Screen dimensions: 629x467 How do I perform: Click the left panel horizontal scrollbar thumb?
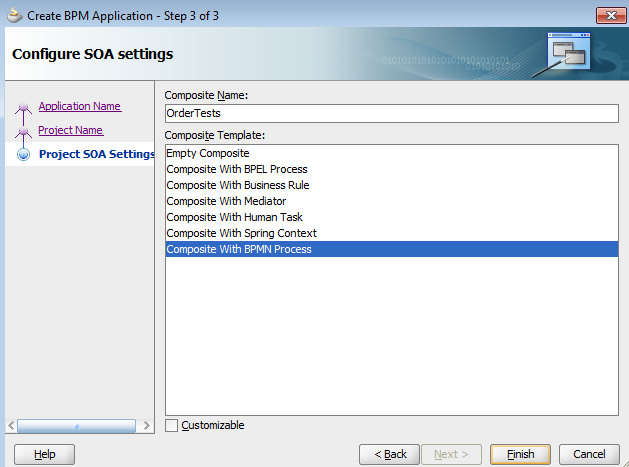[77, 426]
